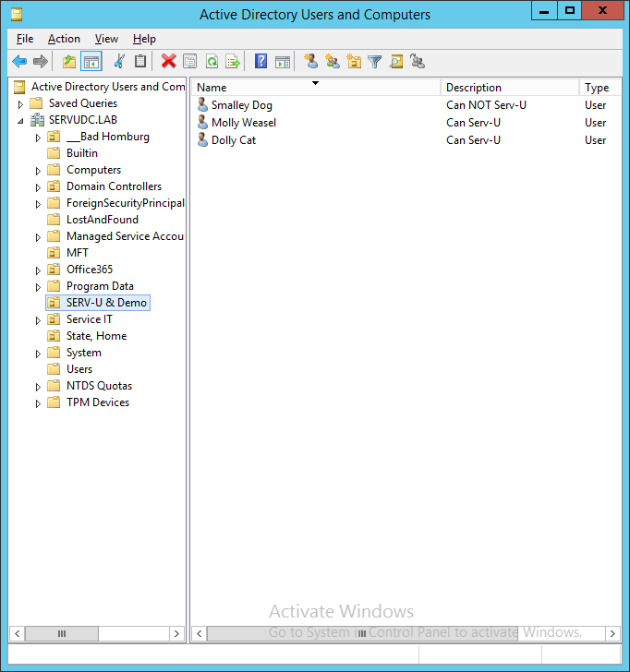Open filter options funnel icon
630x672 pixels.
(x=374, y=62)
